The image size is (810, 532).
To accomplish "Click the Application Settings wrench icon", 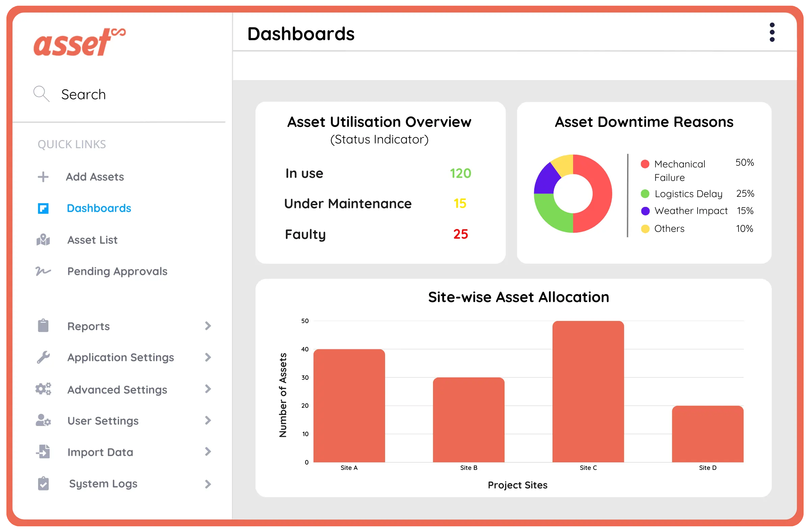I will 43,357.
